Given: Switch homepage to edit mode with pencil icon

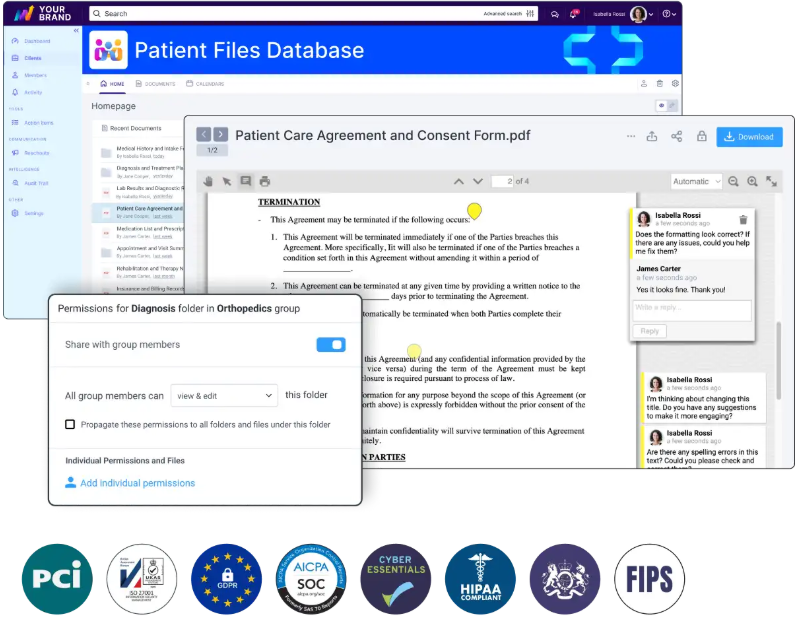Looking at the screenshot, I should coord(672,106).
